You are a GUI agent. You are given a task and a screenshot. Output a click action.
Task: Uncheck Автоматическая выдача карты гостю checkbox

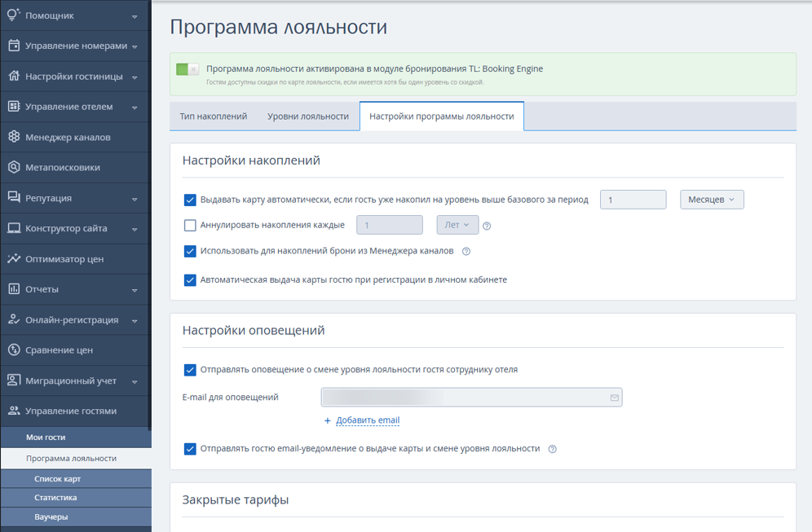point(190,280)
